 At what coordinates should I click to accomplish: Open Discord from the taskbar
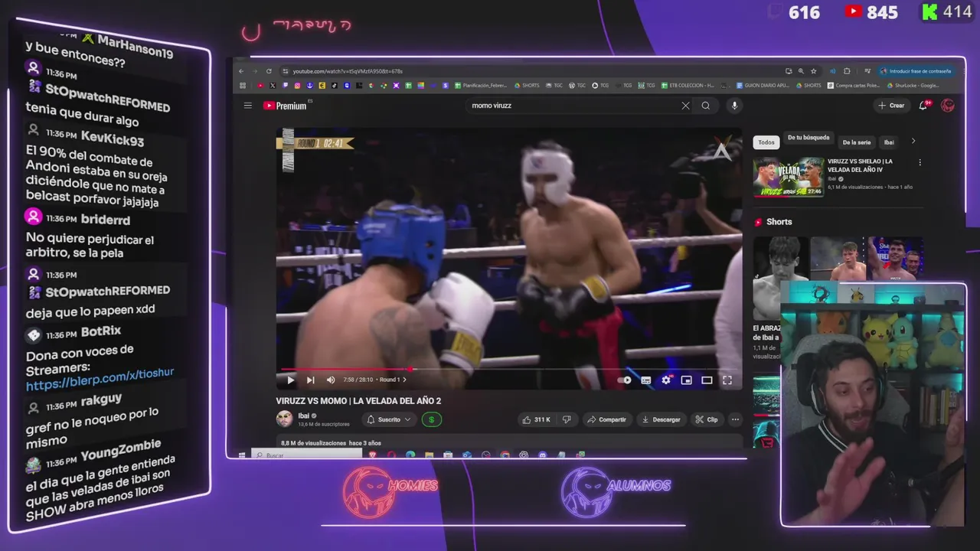[x=542, y=455]
